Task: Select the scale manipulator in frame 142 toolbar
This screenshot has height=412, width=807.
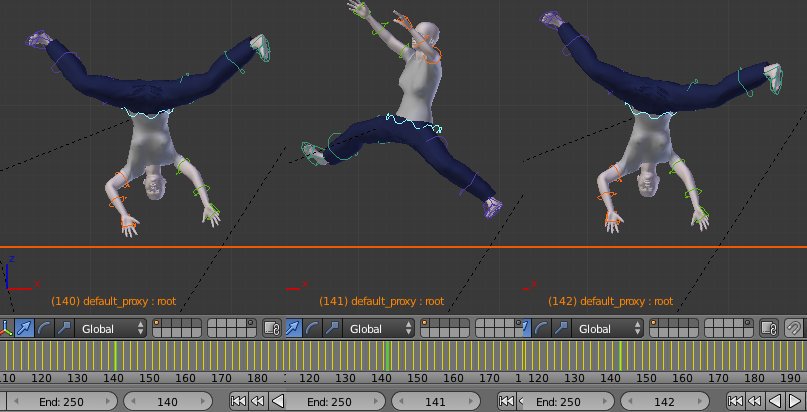Action: [x=561, y=328]
